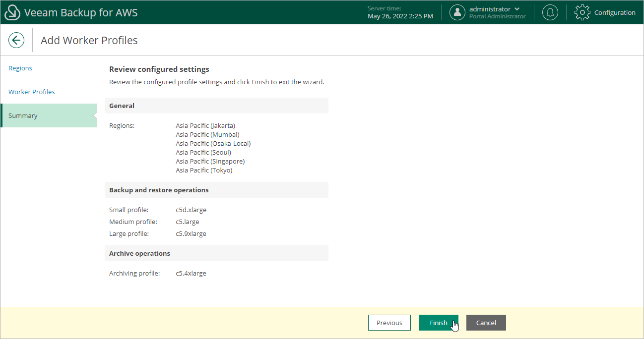Click Finish to complete the wizard
Screen dimensions: 644x339
[438, 323]
